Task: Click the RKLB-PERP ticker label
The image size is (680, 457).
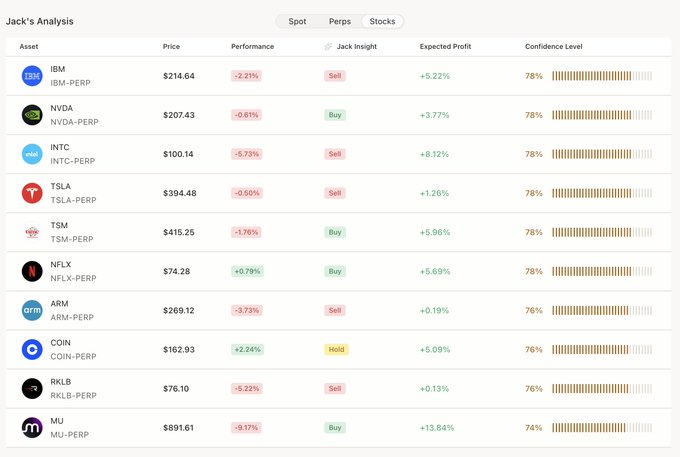Action: pyautogui.click(x=73, y=395)
